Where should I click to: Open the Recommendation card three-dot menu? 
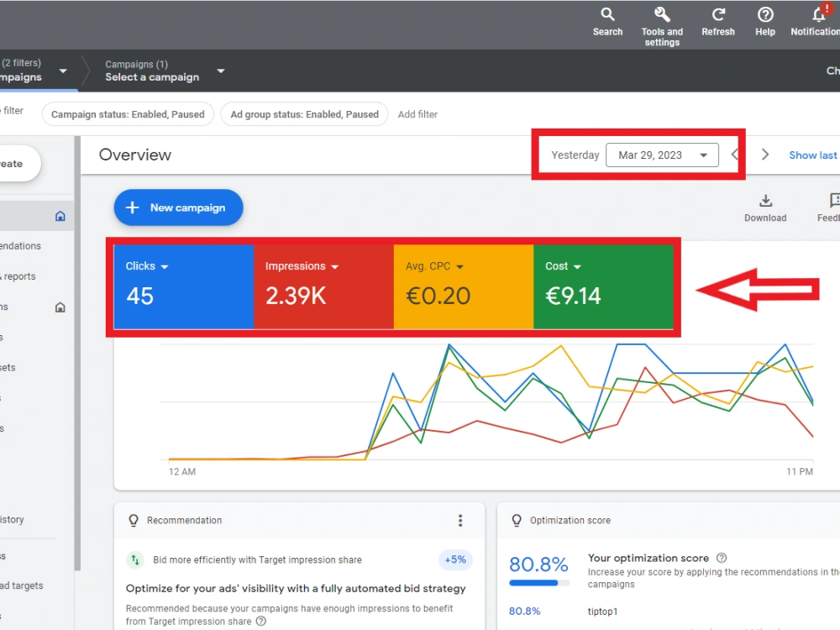click(460, 520)
